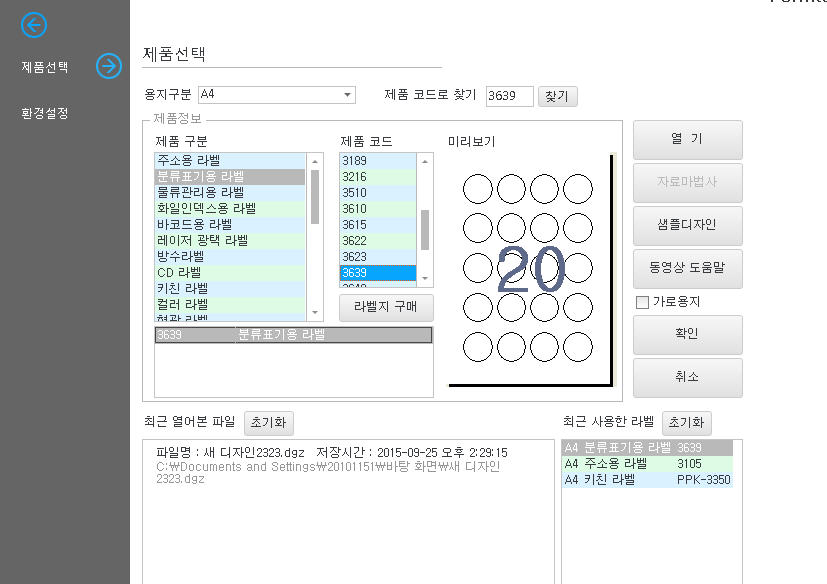Click the product code list scrollbar thumb

pos(425,229)
